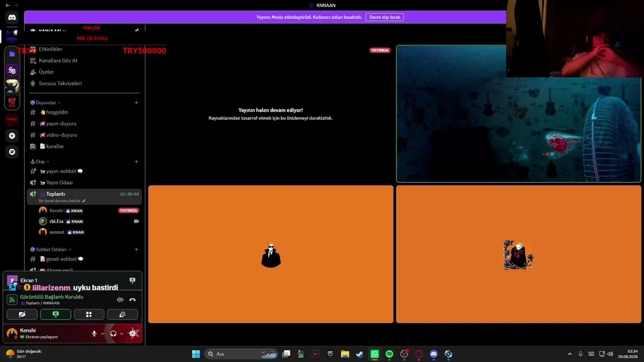
Task: Open Epic Games Launcher from taskbar
Action: click(331, 354)
